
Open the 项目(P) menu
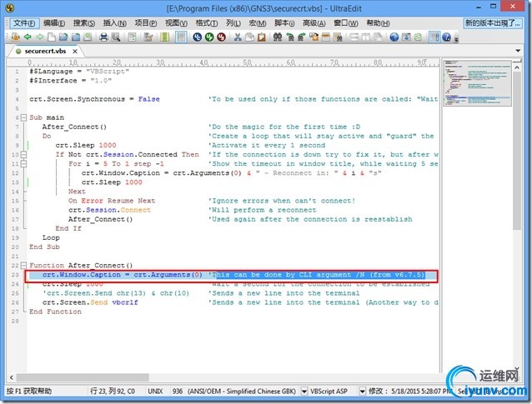(146, 23)
